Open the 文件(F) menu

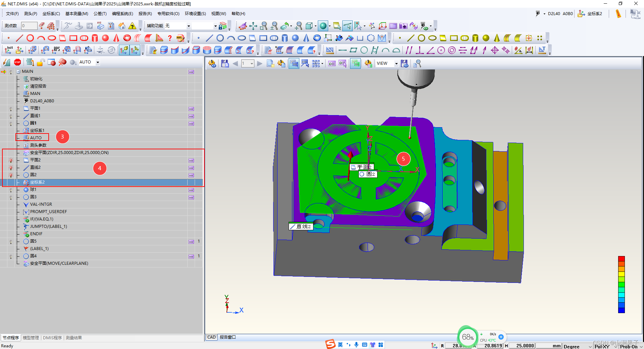[x=12, y=14]
